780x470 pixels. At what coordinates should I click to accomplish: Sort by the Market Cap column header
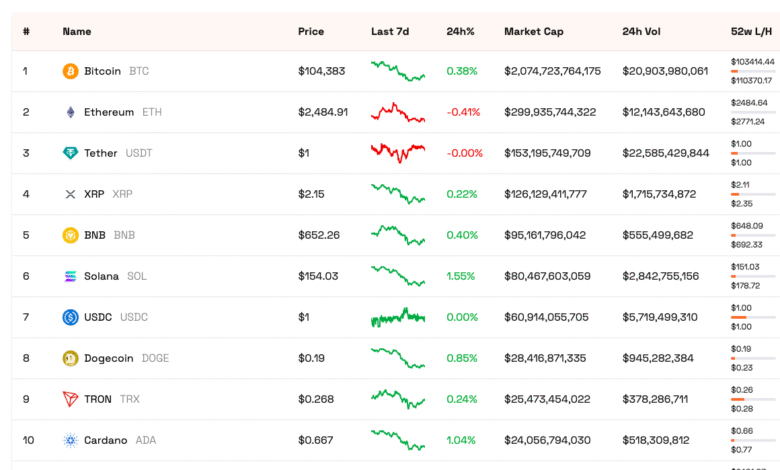pyautogui.click(x=534, y=31)
